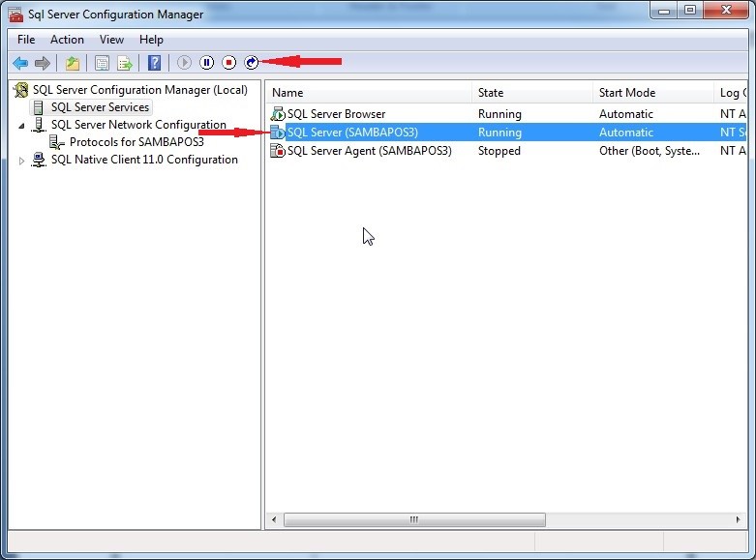Viewport: 756px width, 560px height.
Task: Select the SQL Server Agent (SAMBAPOS3) row
Action: 370,150
